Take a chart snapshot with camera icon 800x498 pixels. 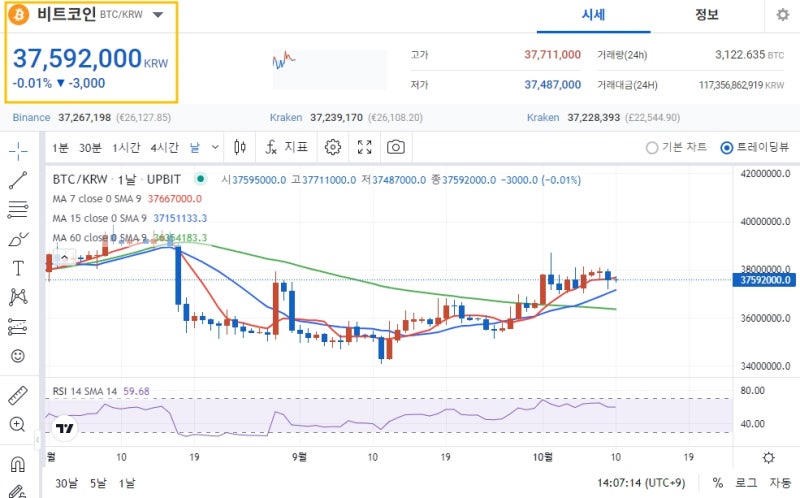coord(396,147)
